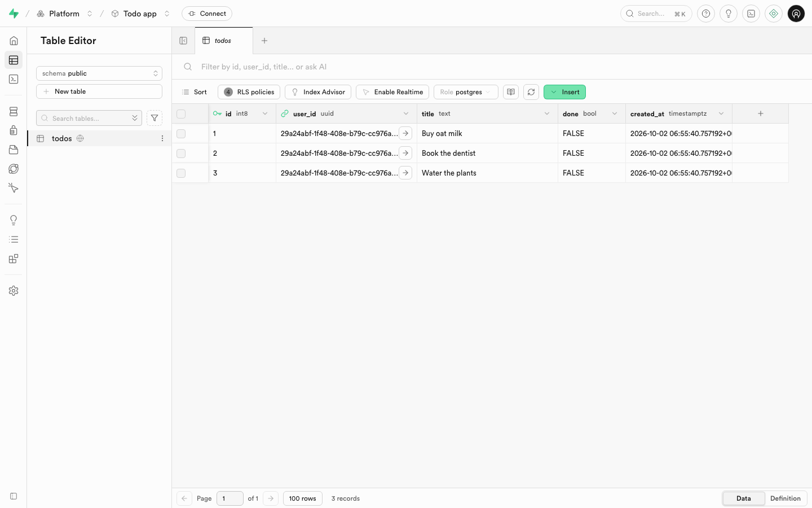This screenshot has height=508, width=812.
Task: Open the Role postgres dropdown
Action: [466, 92]
